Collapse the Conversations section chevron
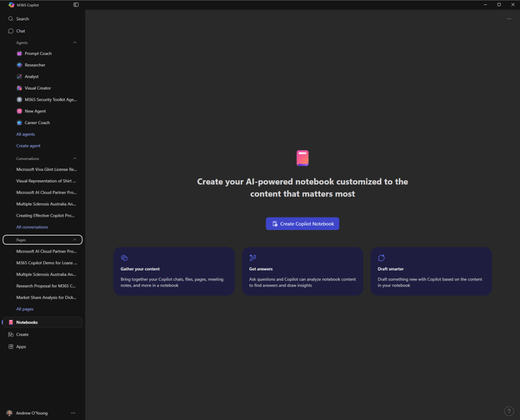520x420 pixels. pyautogui.click(x=75, y=158)
